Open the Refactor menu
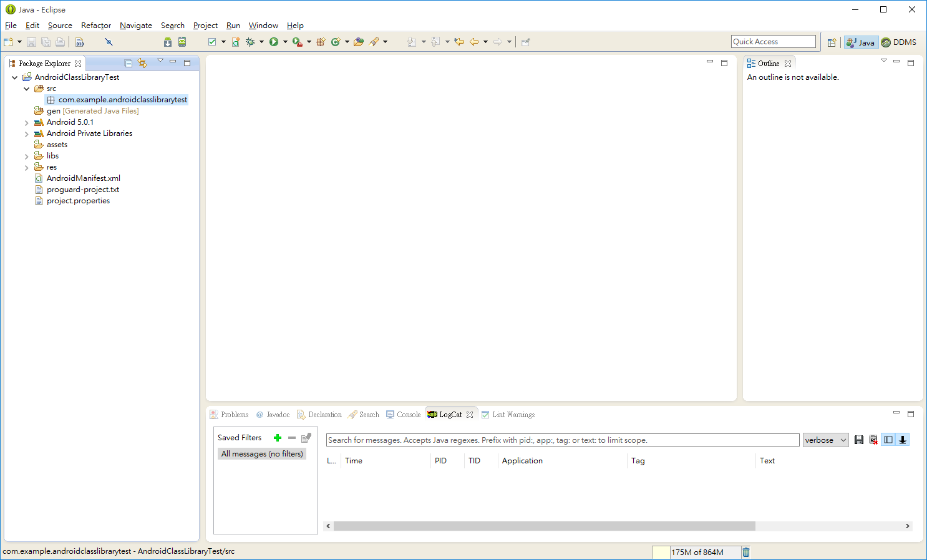The image size is (927, 560). tap(96, 26)
